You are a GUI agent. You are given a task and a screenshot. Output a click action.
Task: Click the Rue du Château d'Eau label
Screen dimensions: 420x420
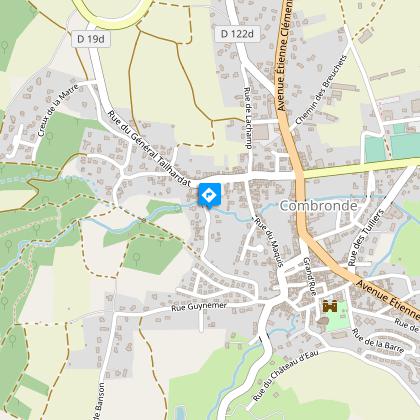tap(285, 375)
